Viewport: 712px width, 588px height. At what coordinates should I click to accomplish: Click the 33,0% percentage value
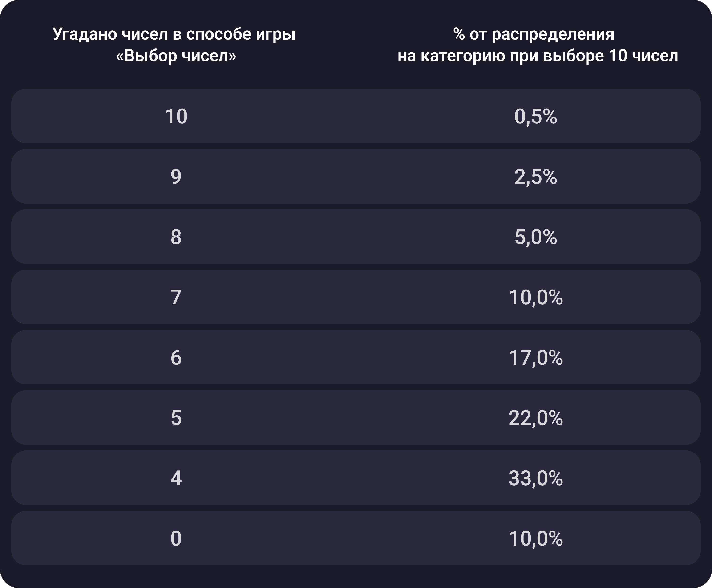[536, 478]
